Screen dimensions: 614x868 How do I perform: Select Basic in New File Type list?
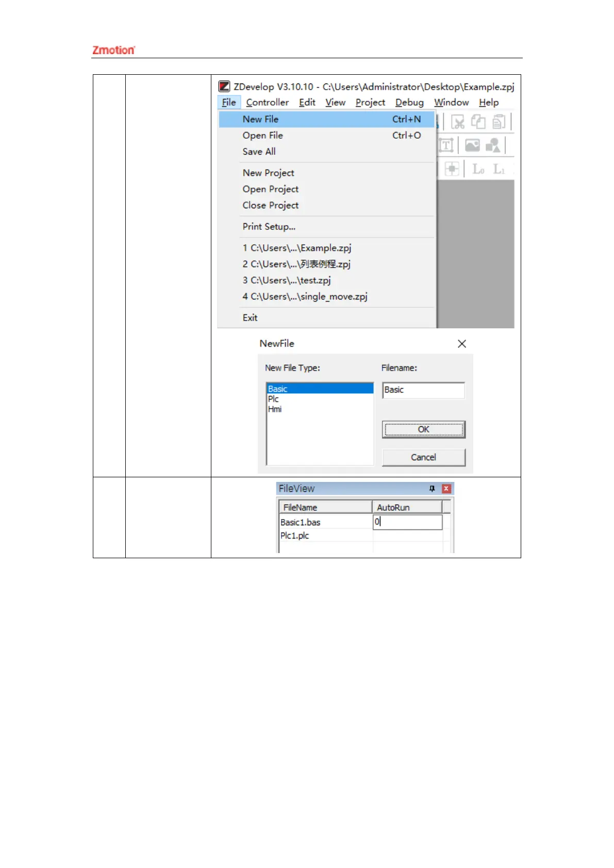[320, 389]
